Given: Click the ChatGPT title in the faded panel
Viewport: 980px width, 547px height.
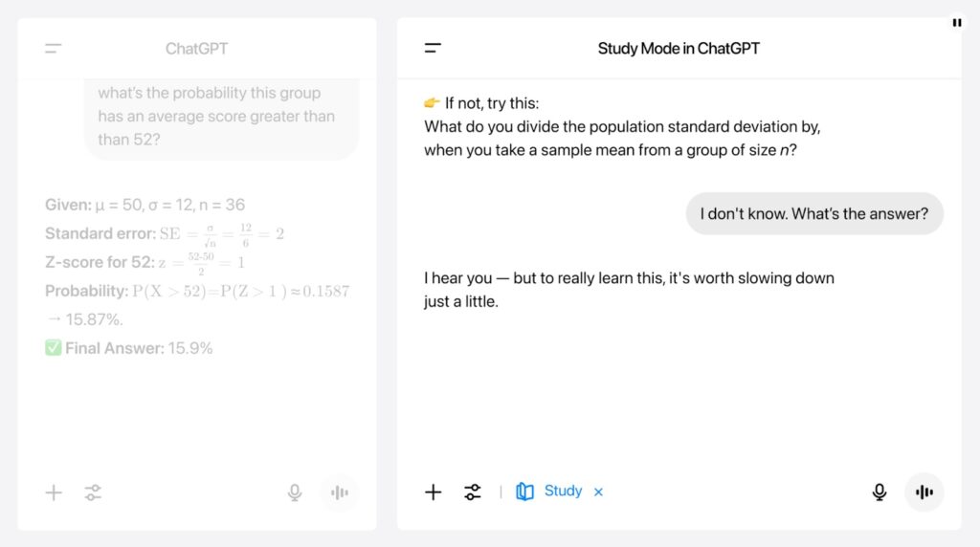Looking at the screenshot, I should pyautogui.click(x=196, y=49).
